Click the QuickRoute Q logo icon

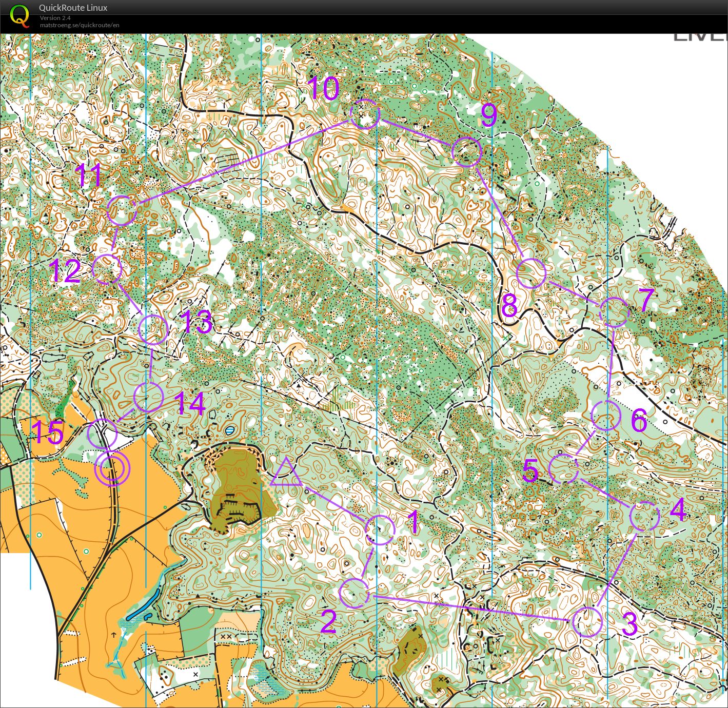[x=20, y=15]
